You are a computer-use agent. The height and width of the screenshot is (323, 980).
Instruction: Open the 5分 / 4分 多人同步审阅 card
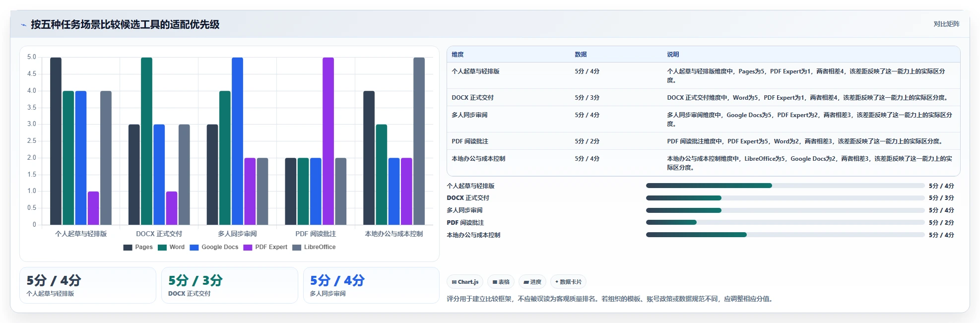point(372,285)
